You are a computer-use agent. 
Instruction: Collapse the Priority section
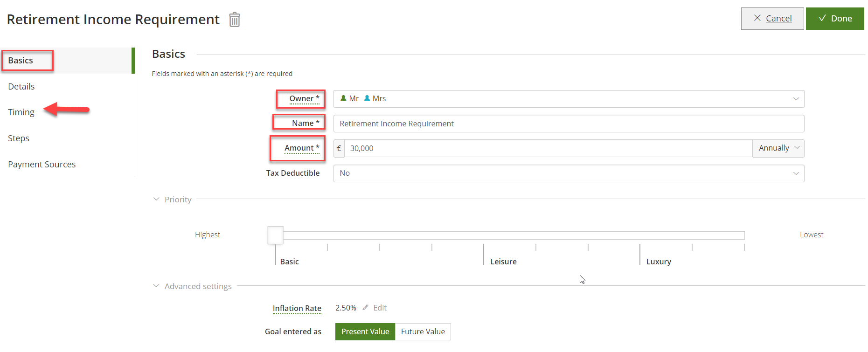tap(156, 200)
